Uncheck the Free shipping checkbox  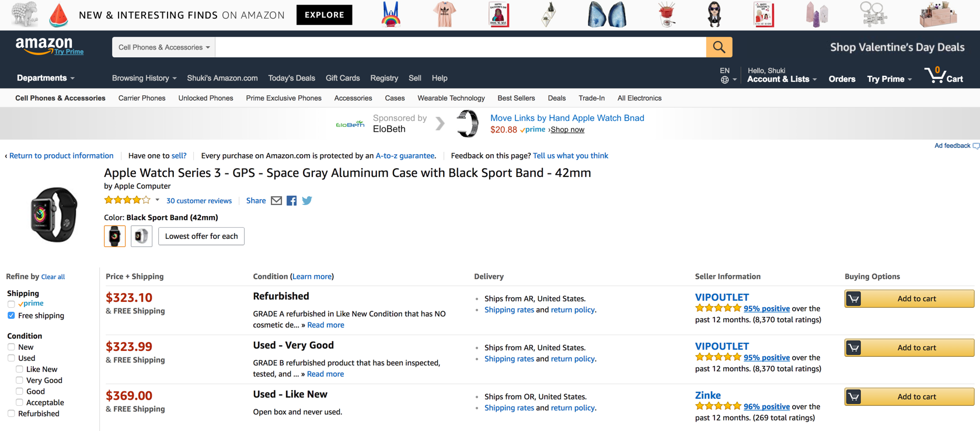coord(11,315)
